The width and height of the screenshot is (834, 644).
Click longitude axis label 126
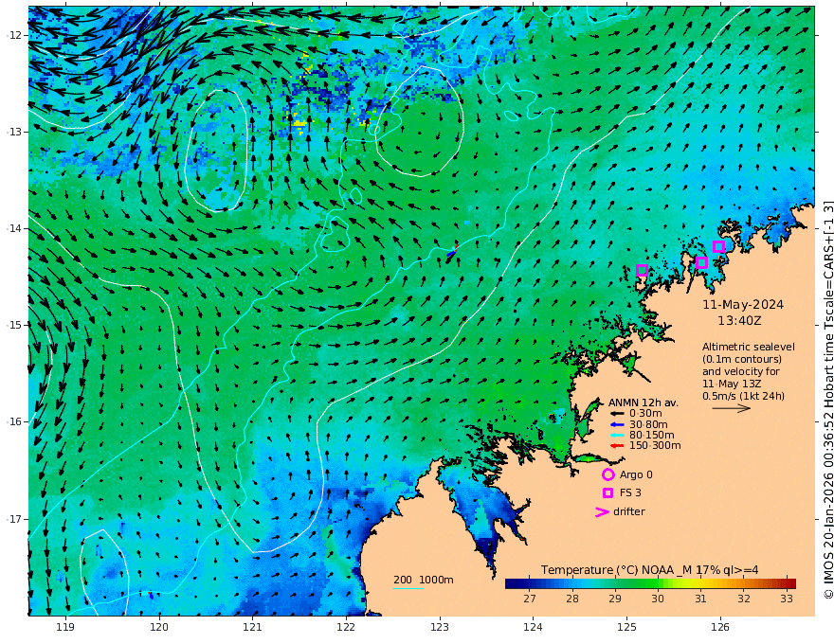(x=720, y=628)
